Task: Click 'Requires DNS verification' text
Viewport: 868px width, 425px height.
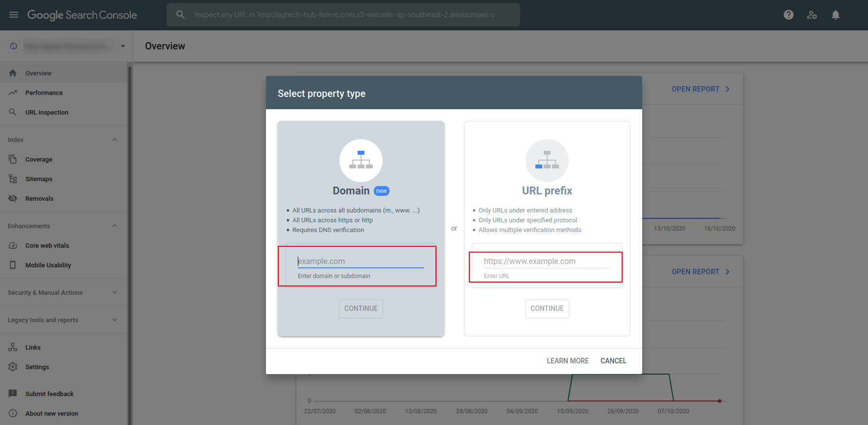Action: [x=328, y=230]
